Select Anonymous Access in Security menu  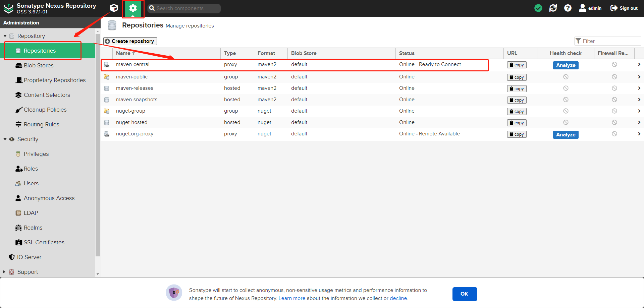point(49,198)
